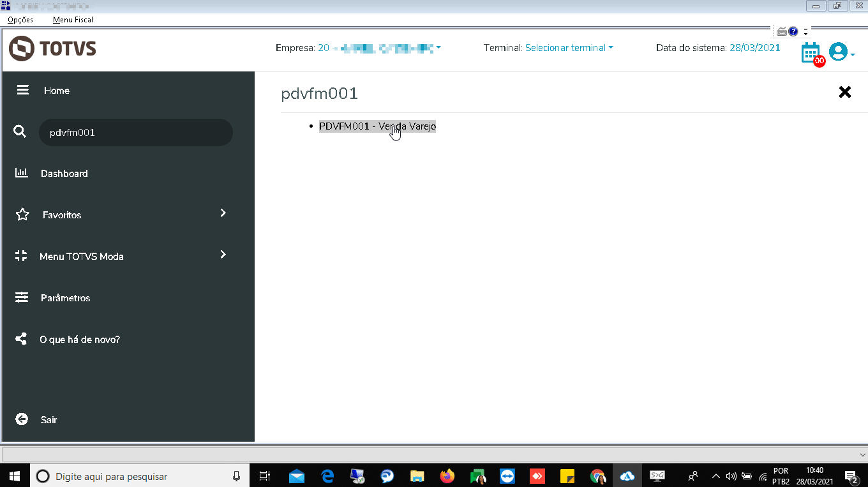Expand the status bar dropdown arrow
This screenshot has width=868, height=487.
click(862, 454)
